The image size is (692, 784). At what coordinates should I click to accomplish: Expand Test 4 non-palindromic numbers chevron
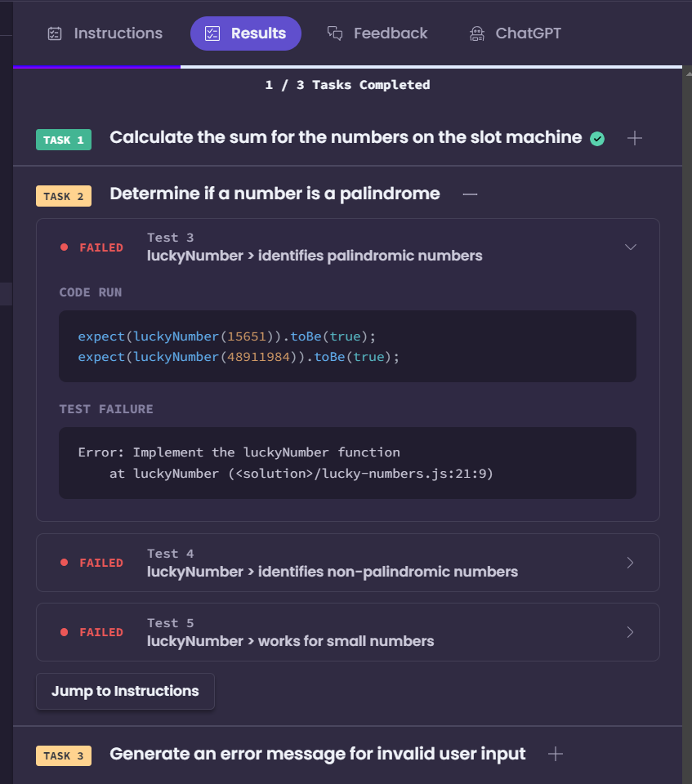click(x=631, y=563)
